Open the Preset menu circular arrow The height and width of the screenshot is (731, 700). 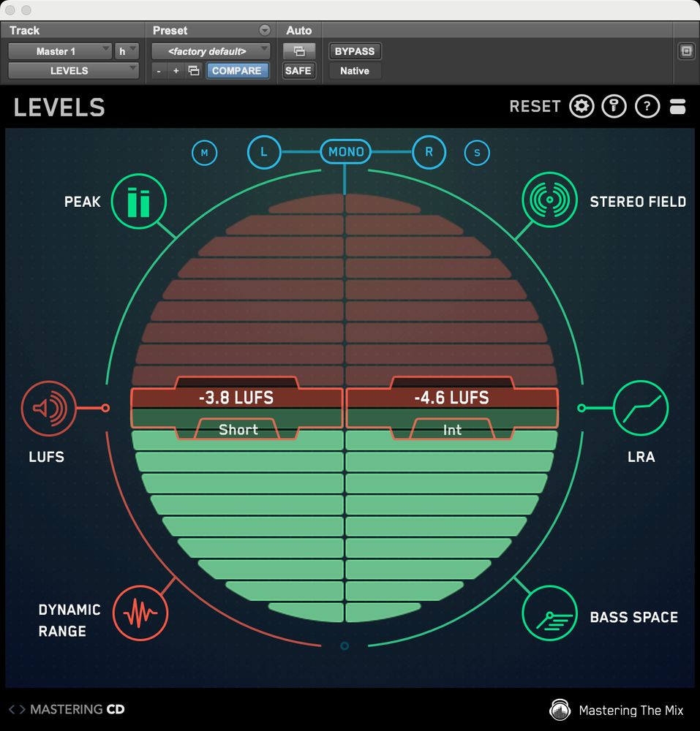click(x=265, y=30)
